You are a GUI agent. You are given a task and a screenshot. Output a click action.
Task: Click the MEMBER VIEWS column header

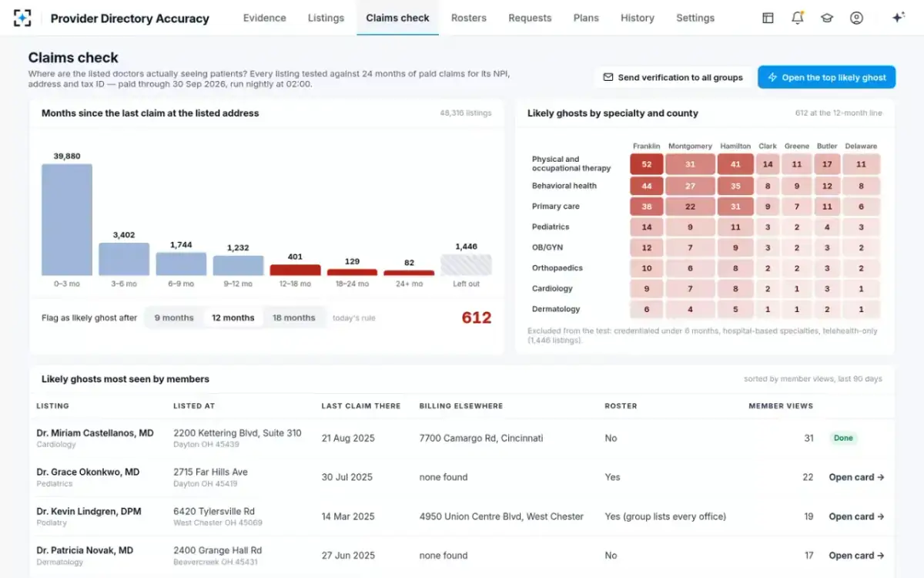[781, 406]
